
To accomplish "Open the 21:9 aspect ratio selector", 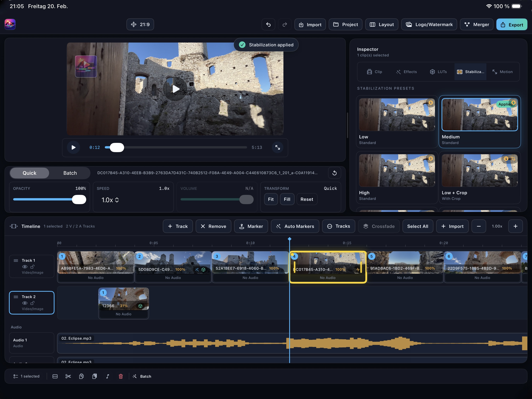I will click(140, 25).
